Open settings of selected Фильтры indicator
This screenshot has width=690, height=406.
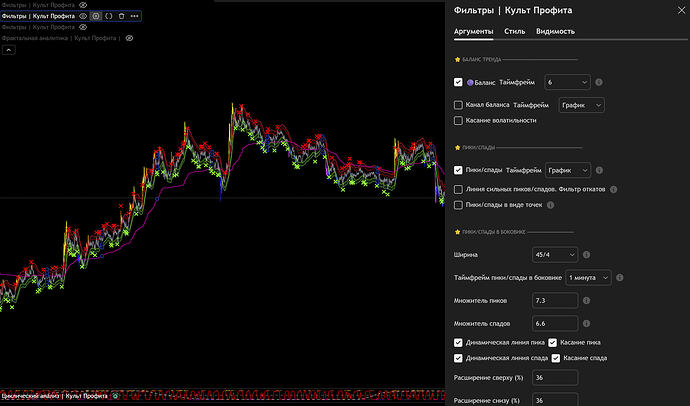click(96, 16)
